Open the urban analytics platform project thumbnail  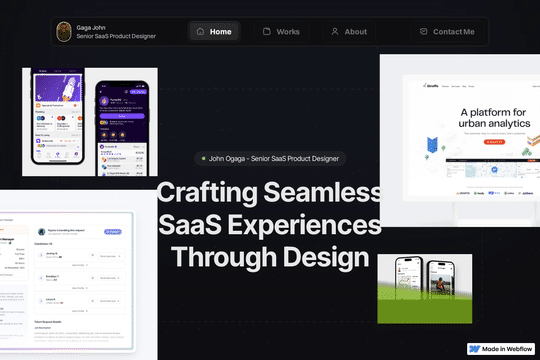pyautogui.click(x=460, y=140)
